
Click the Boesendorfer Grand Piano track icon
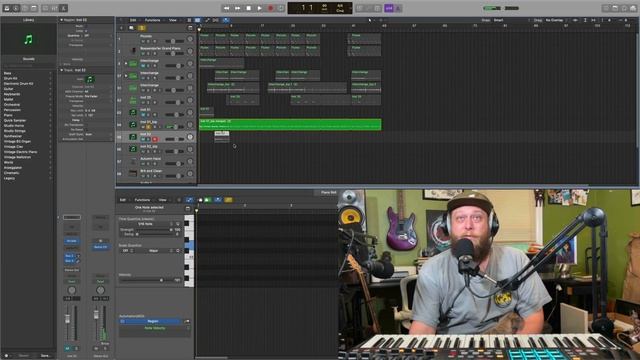133,51
